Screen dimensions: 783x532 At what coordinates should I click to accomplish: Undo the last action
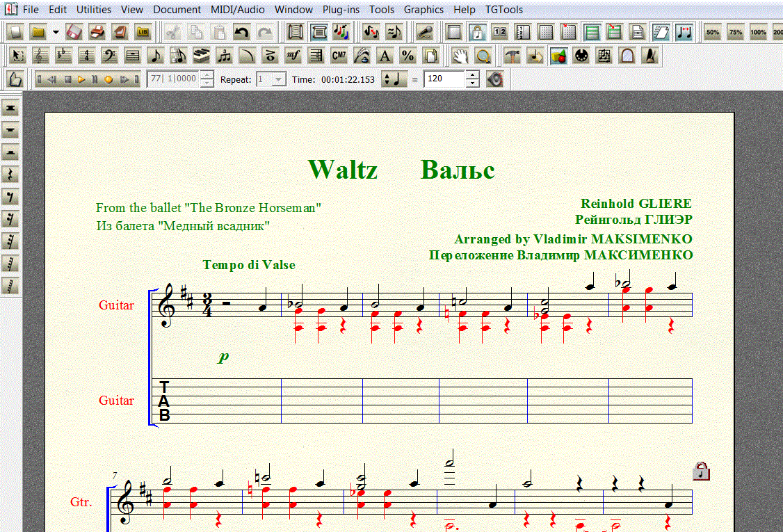[242, 33]
